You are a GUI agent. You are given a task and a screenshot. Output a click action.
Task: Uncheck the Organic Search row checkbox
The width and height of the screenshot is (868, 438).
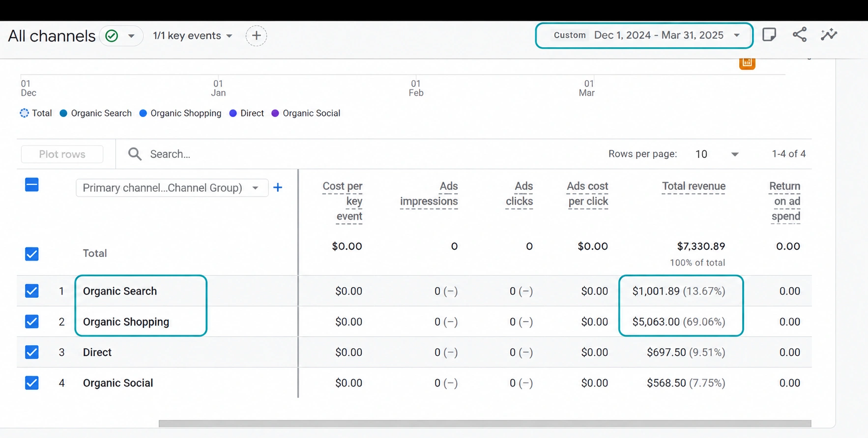pos(32,291)
